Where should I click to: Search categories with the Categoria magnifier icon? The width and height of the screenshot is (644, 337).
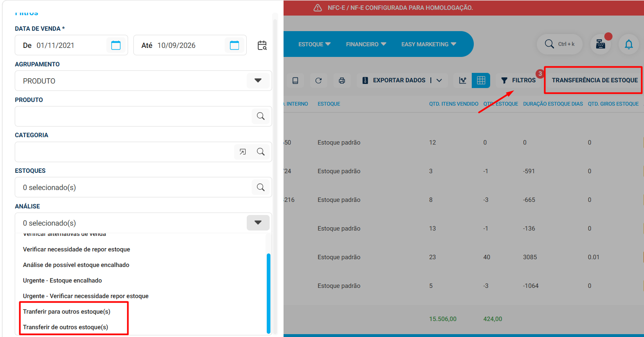[x=261, y=152]
